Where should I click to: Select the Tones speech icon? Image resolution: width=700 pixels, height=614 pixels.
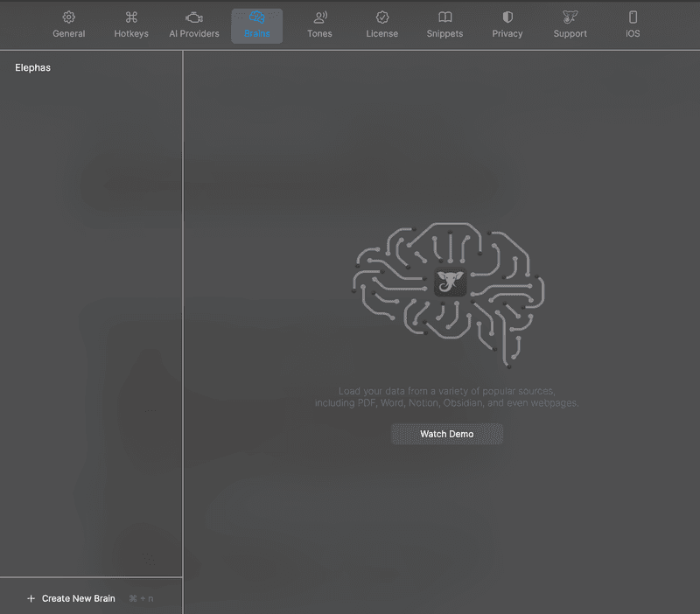[319, 17]
